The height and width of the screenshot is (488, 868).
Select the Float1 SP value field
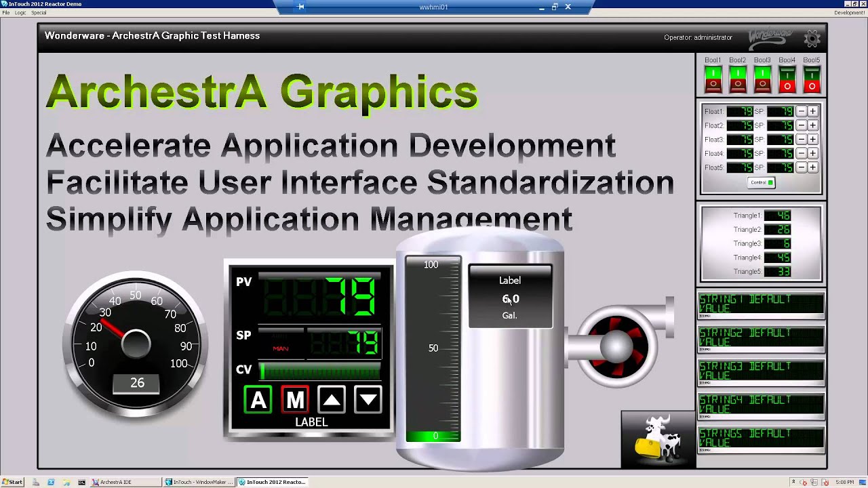coord(781,111)
